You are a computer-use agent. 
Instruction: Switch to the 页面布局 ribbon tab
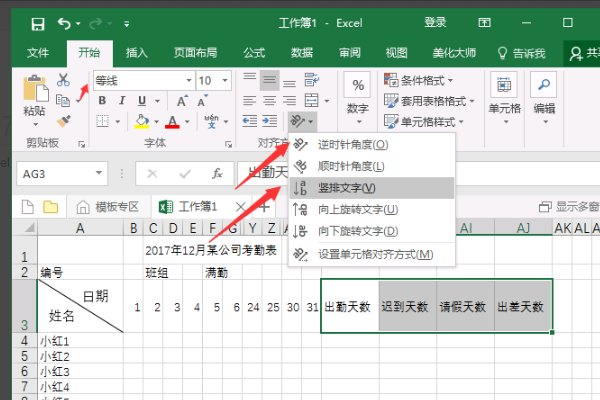(x=195, y=52)
